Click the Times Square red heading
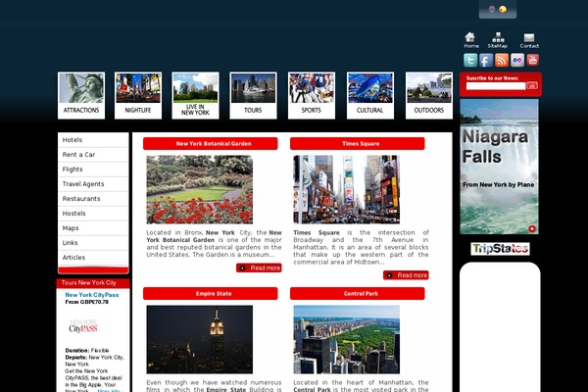Viewport: 588px width, 392px height. click(358, 144)
